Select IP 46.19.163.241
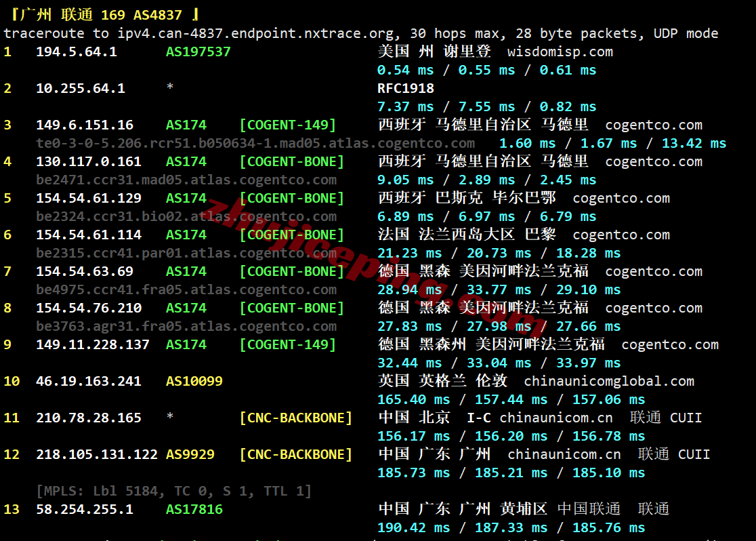This screenshot has height=541, width=756. pyautogui.click(x=89, y=382)
